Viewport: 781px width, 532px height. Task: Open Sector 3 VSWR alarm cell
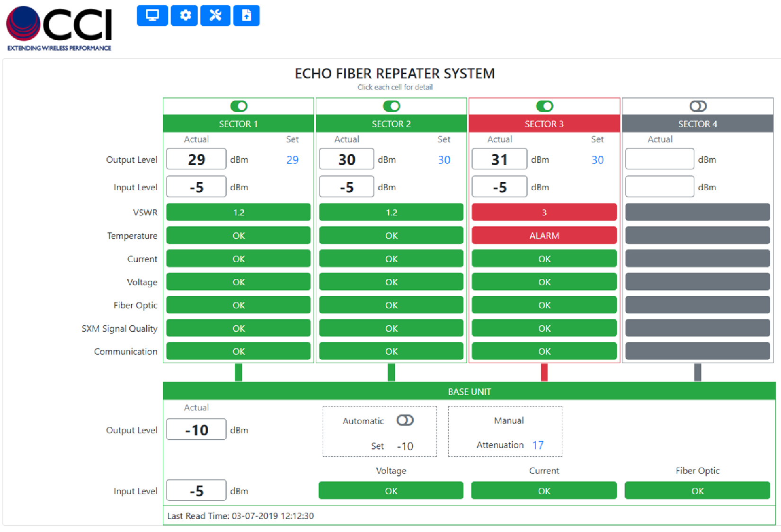[x=544, y=212]
